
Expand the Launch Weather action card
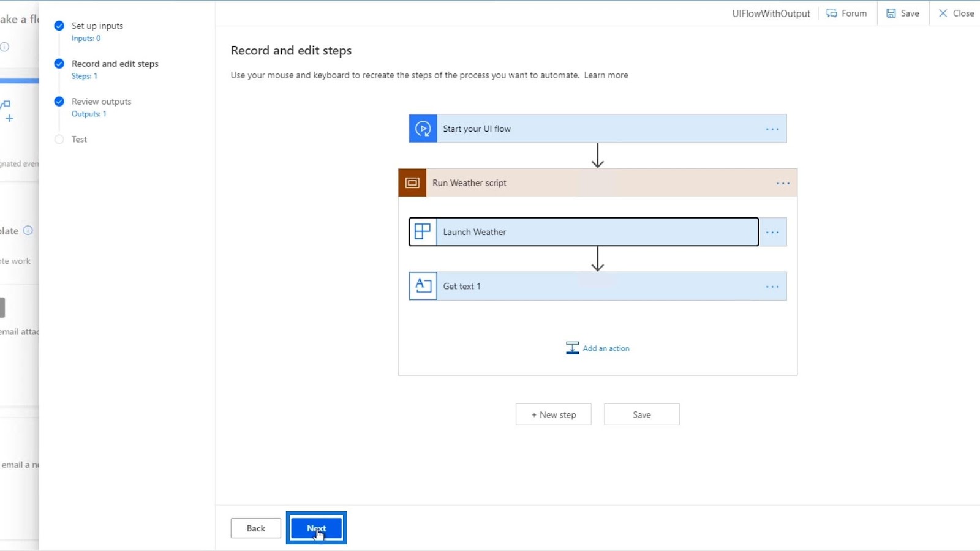pos(584,231)
